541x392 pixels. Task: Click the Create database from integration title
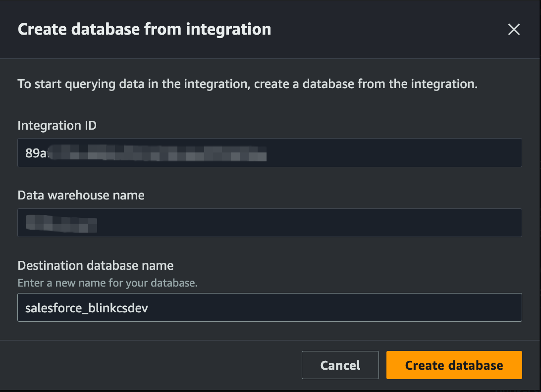pyautogui.click(x=144, y=29)
